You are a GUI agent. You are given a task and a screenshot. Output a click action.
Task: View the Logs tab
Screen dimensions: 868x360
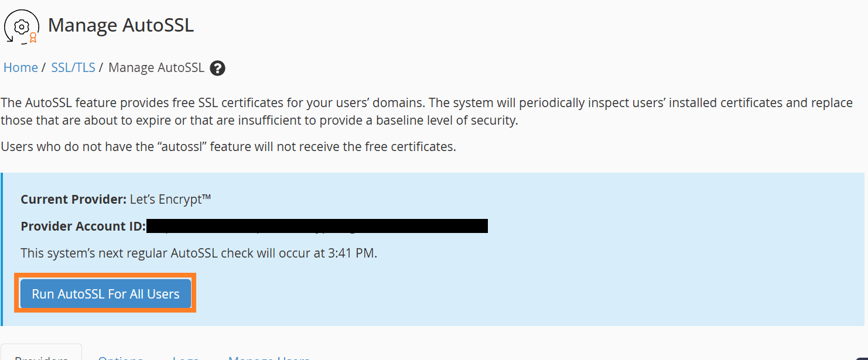coord(186,356)
